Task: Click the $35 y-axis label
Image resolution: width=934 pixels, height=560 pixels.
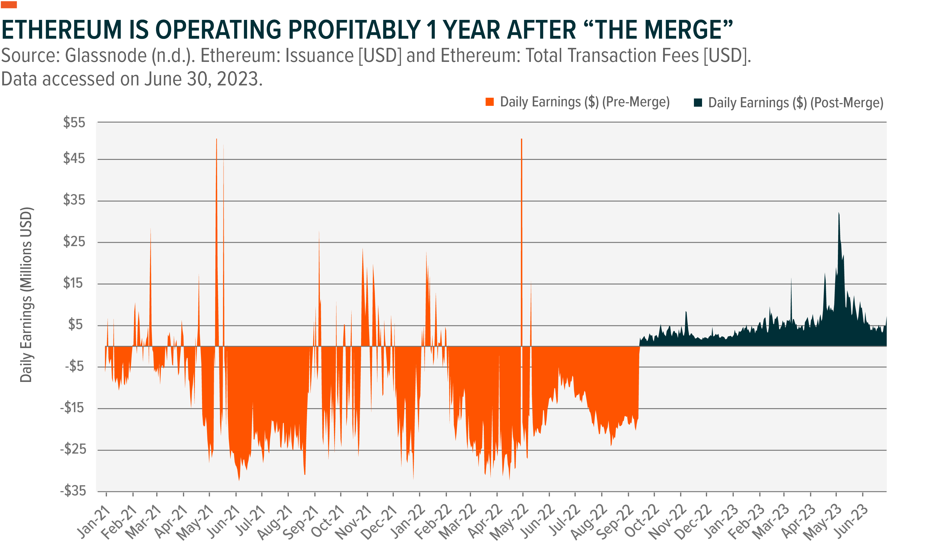Action: point(74,200)
